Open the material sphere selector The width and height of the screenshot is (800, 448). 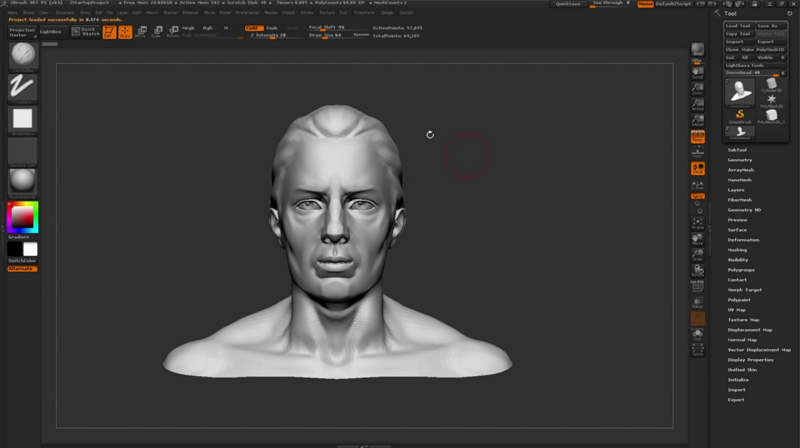22,181
